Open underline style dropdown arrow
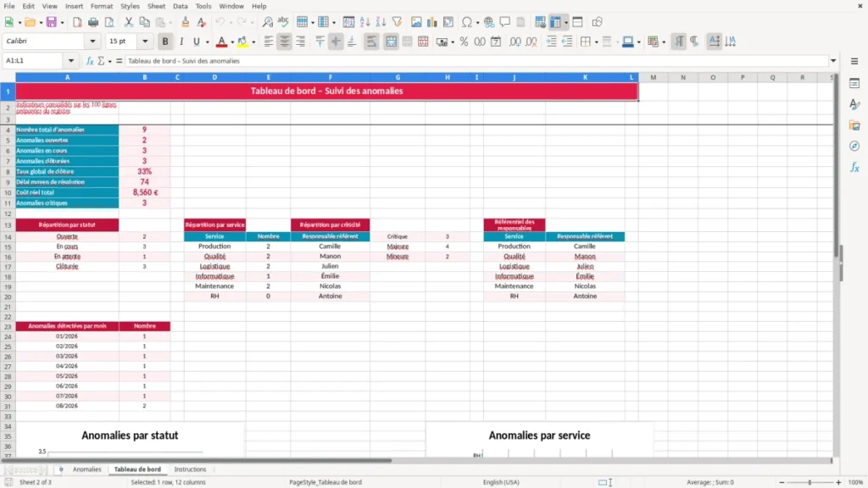 coord(207,42)
